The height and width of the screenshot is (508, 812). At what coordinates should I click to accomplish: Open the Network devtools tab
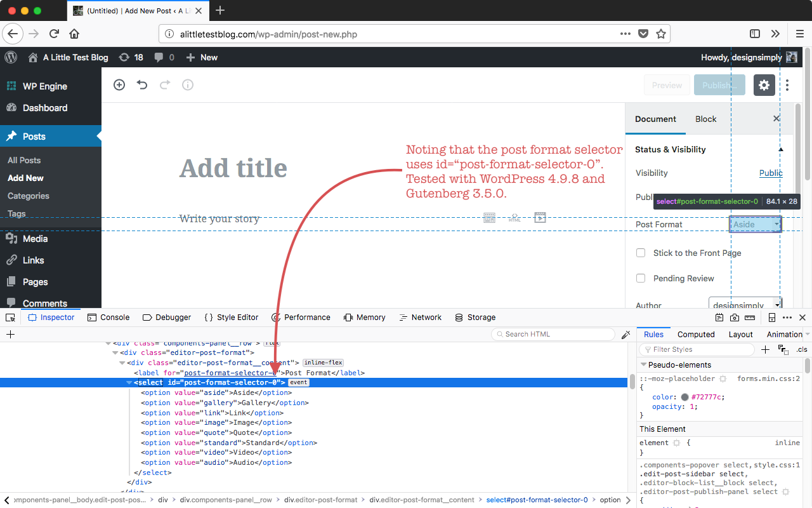pyautogui.click(x=421, y=317)
